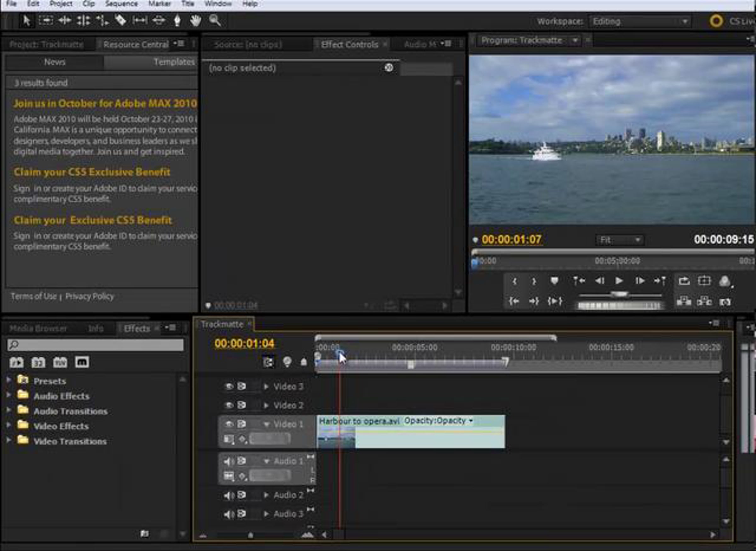Open the Terms of Use link
This screenshot has width=756, height=551.
coord(34,296)
